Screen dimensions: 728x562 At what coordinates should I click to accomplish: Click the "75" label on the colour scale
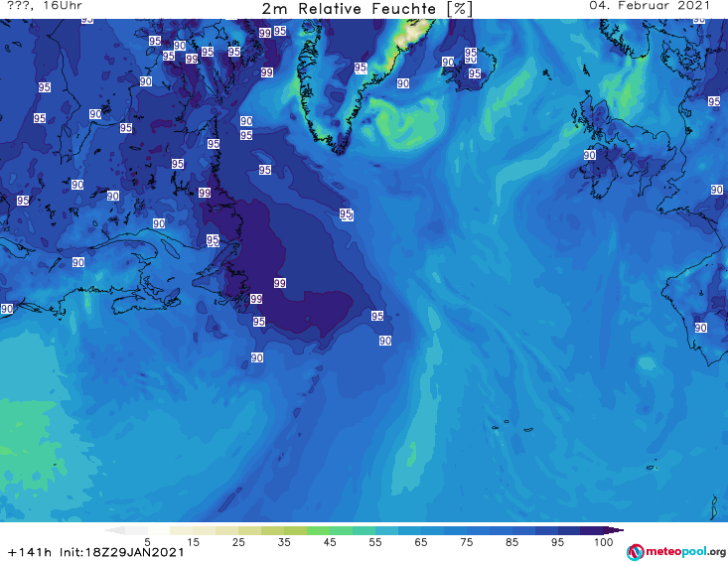(x=466, y=542)
